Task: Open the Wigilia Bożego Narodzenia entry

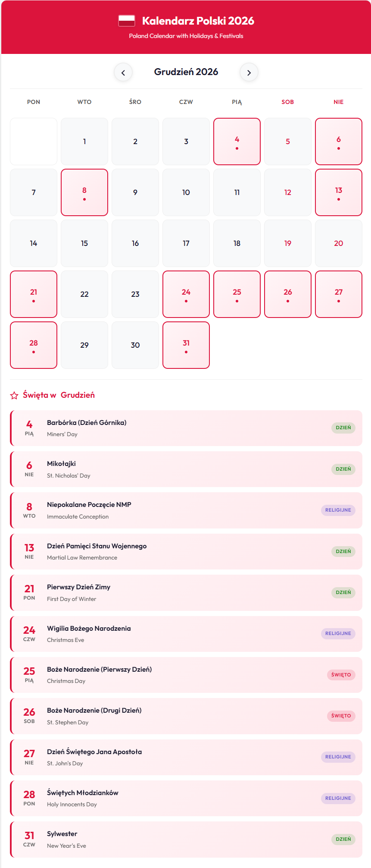Action: point(186,634)
